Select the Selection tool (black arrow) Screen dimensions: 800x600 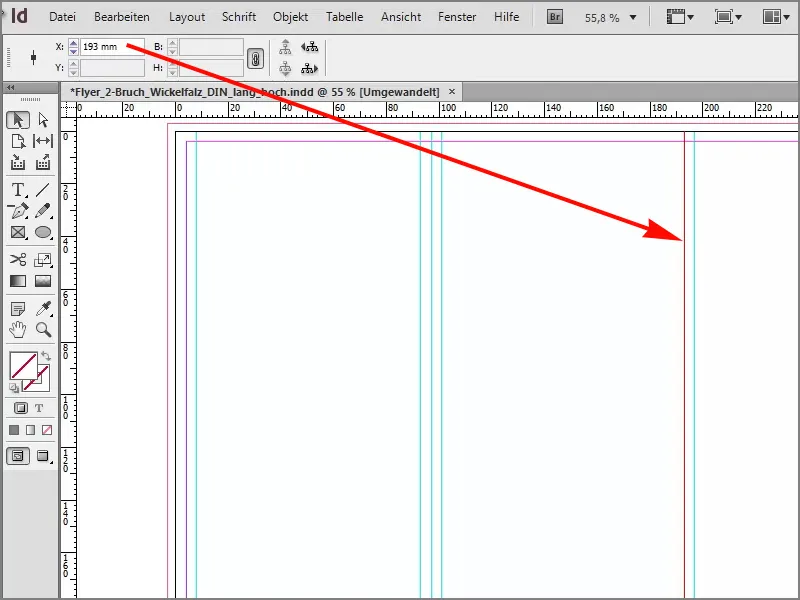(x=18, y=120)
